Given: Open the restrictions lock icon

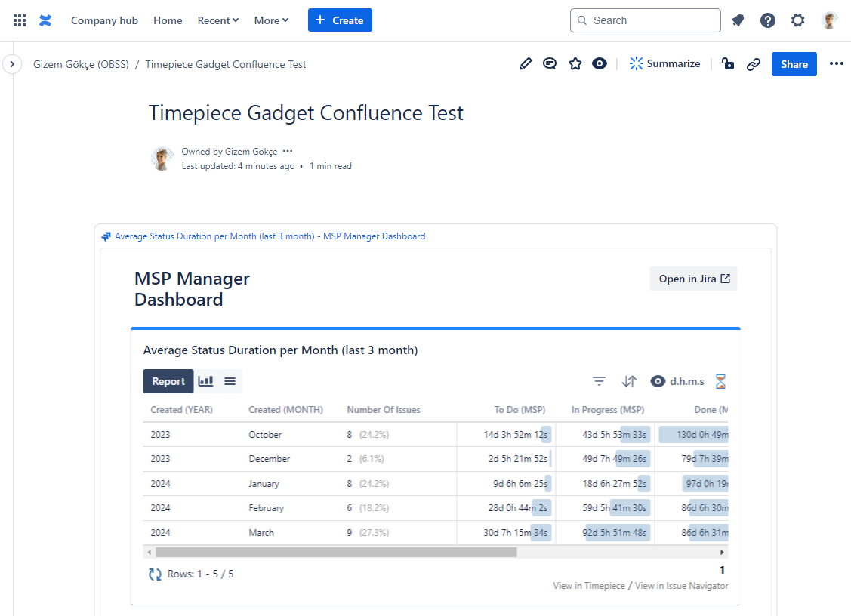Looking at the screenshot, I should click(727, 63).
